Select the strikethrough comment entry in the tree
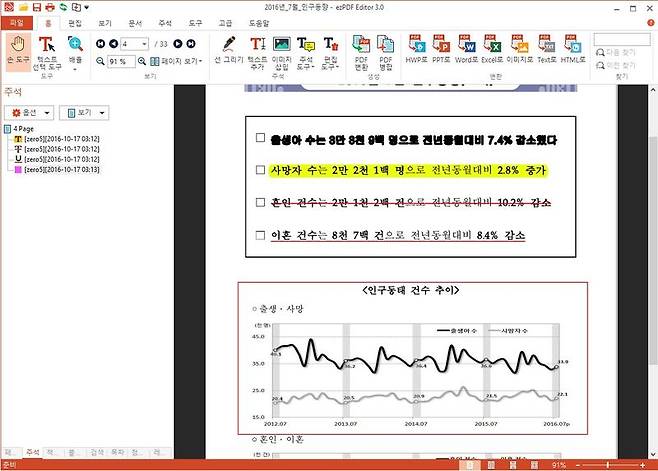 coord(57,149)
